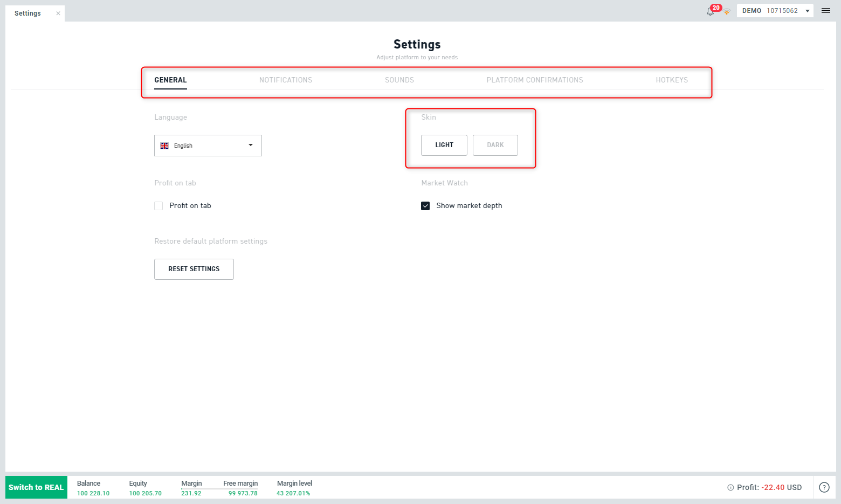Choose the Light skin
Screen dimensions: 841x504
click(x=444, y=145)
